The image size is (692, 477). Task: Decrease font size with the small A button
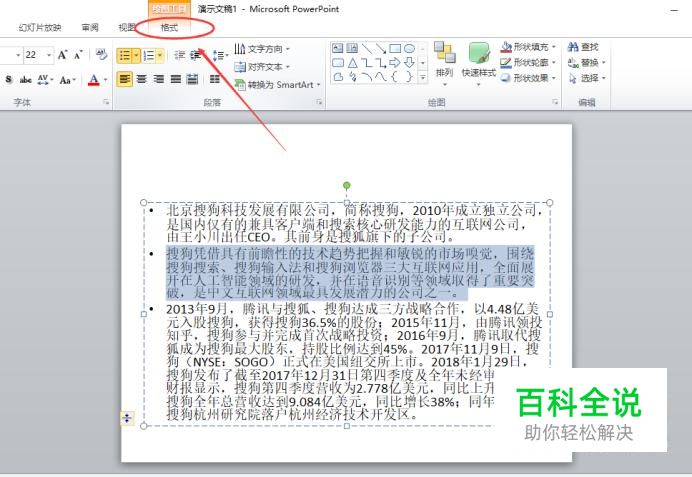(x=78, y=55)
